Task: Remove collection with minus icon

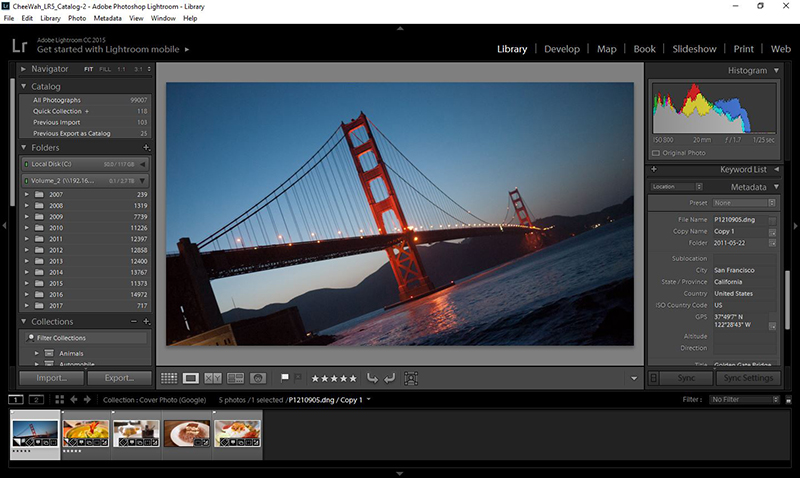Action: 134,321
